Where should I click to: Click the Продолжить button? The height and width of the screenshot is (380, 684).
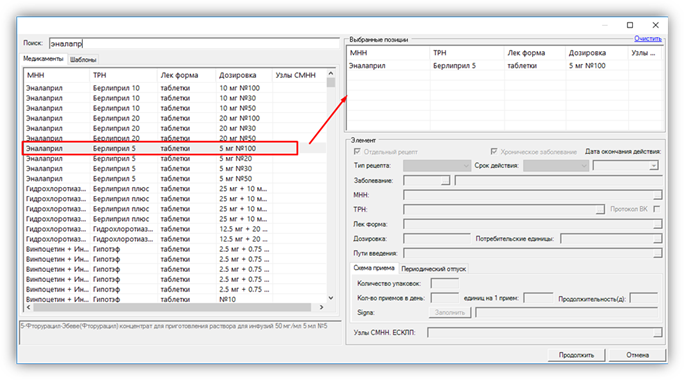pos(576,355)
